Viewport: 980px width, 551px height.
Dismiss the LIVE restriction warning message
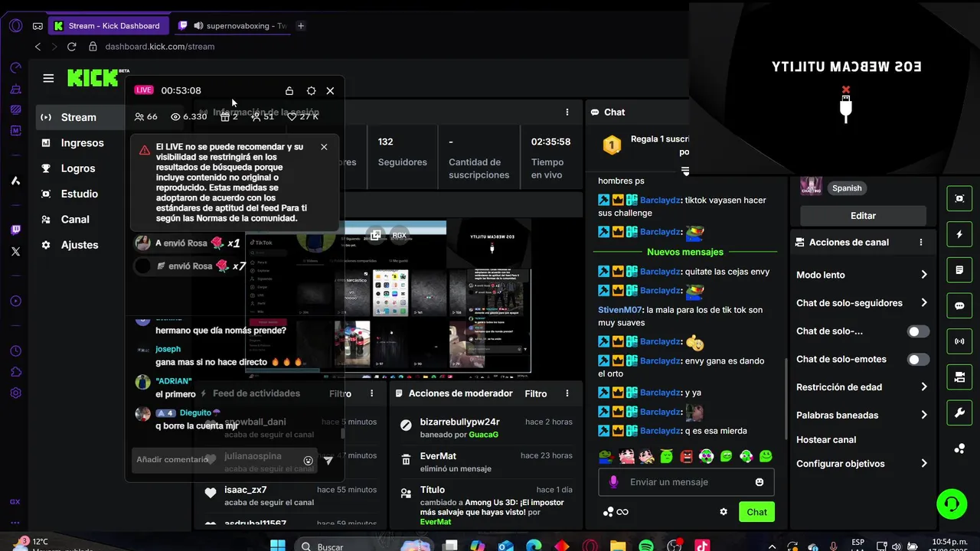click(x=324, y=147)
